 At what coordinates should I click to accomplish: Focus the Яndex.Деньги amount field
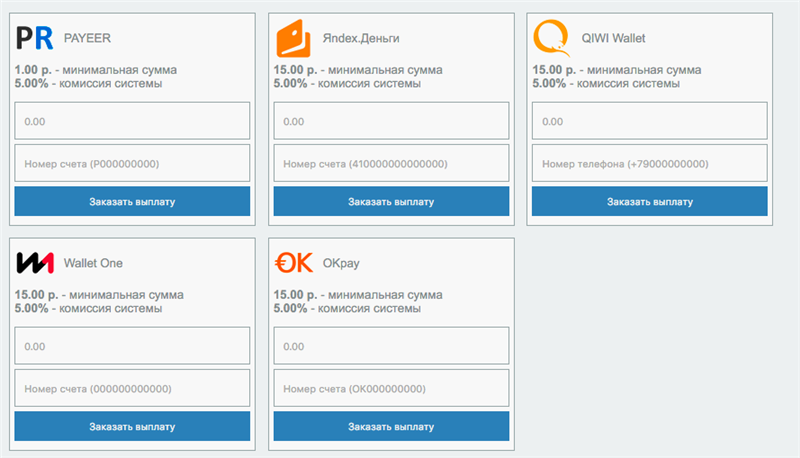pos(391,122)
